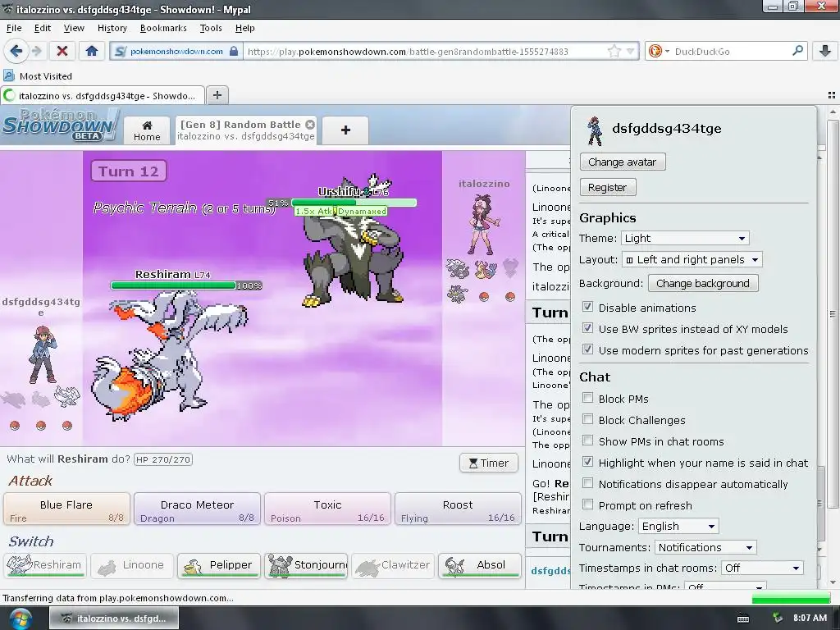Open a new browser tab with plus

[x=217, y=95]
